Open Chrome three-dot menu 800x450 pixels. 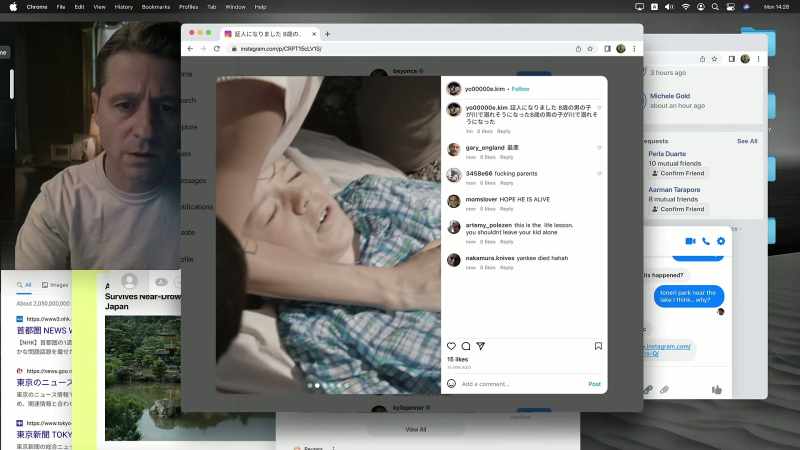pos(634,49)
